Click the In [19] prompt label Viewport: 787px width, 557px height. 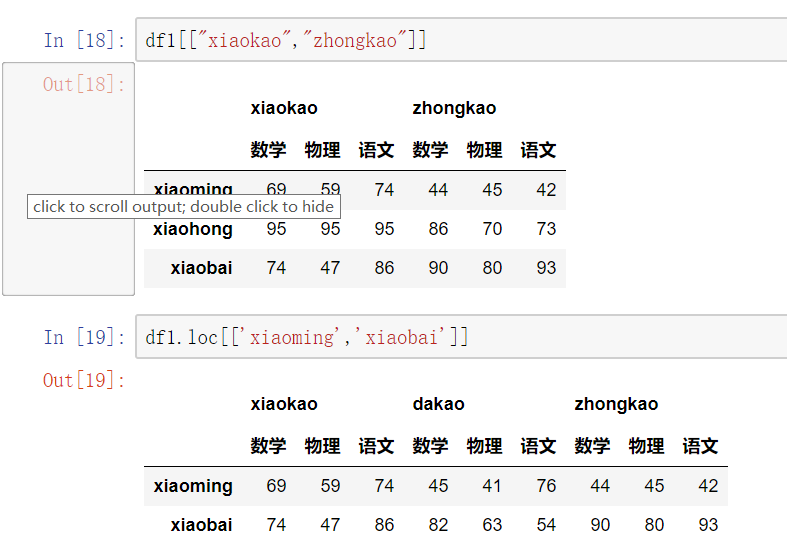(x=84, y=337)
